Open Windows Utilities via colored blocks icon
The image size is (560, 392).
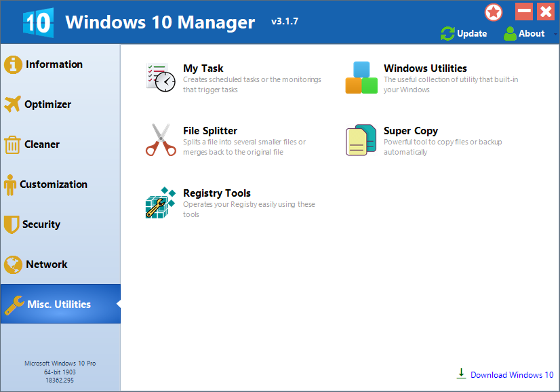point(361,77)
